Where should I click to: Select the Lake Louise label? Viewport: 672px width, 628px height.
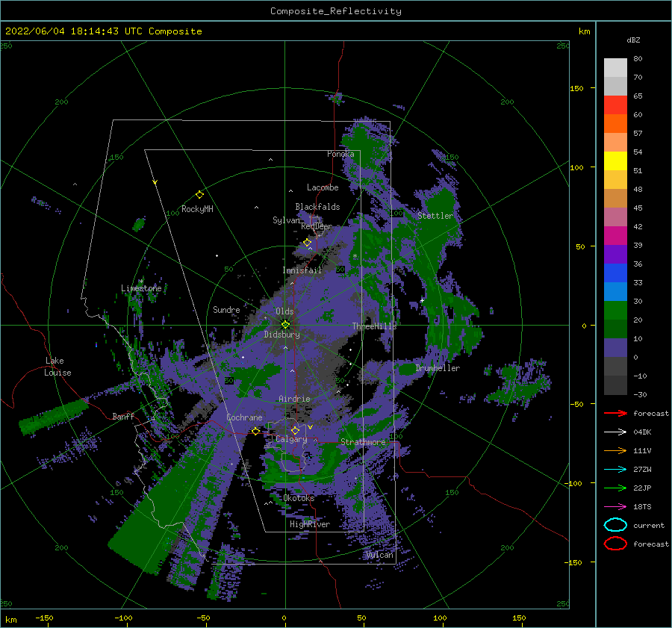pos(57,367)
